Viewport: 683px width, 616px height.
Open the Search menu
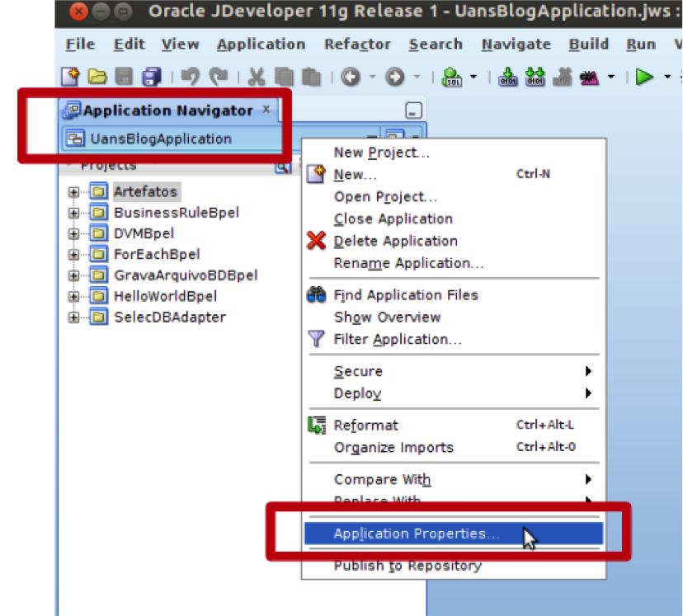(x=436, y=44)
